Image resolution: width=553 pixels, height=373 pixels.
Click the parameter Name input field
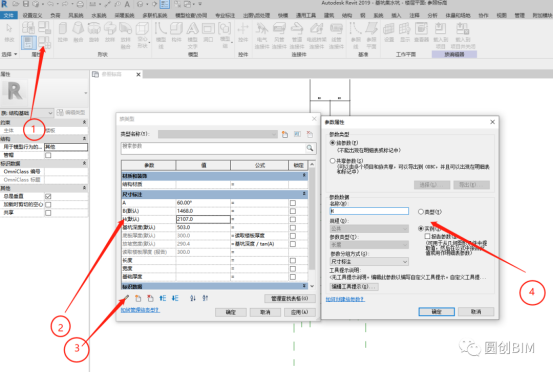pyautogui.click(x=369, y=211)
